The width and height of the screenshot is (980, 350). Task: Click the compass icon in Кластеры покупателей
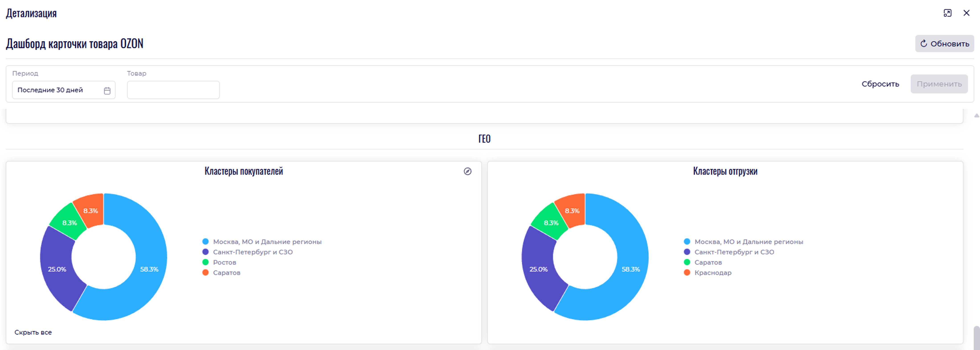468,171
